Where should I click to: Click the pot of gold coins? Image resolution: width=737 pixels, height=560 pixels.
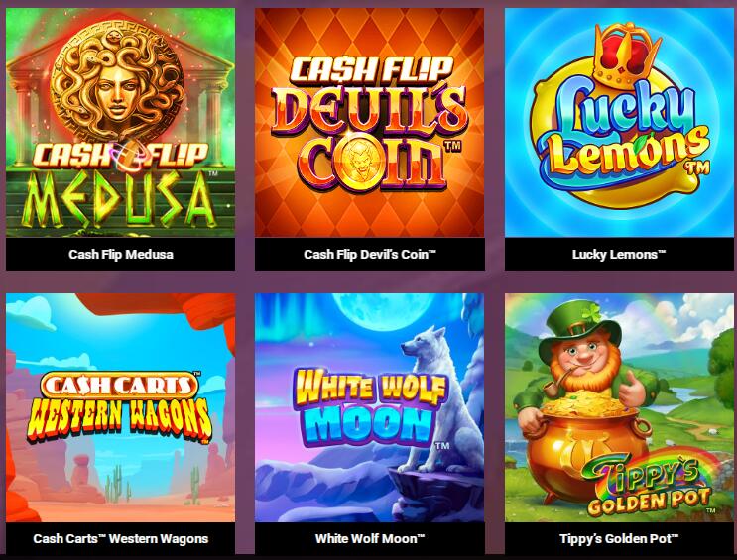[x=585, y=441]
